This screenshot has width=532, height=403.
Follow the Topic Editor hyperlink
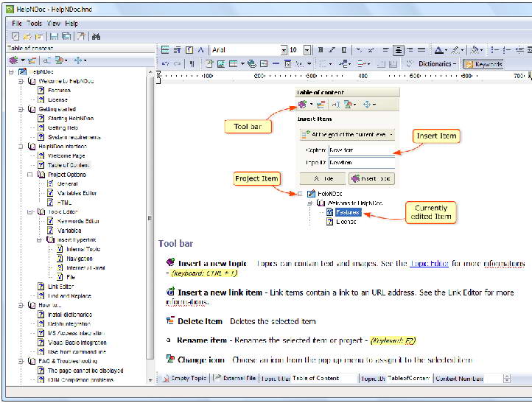pos(429,264)
